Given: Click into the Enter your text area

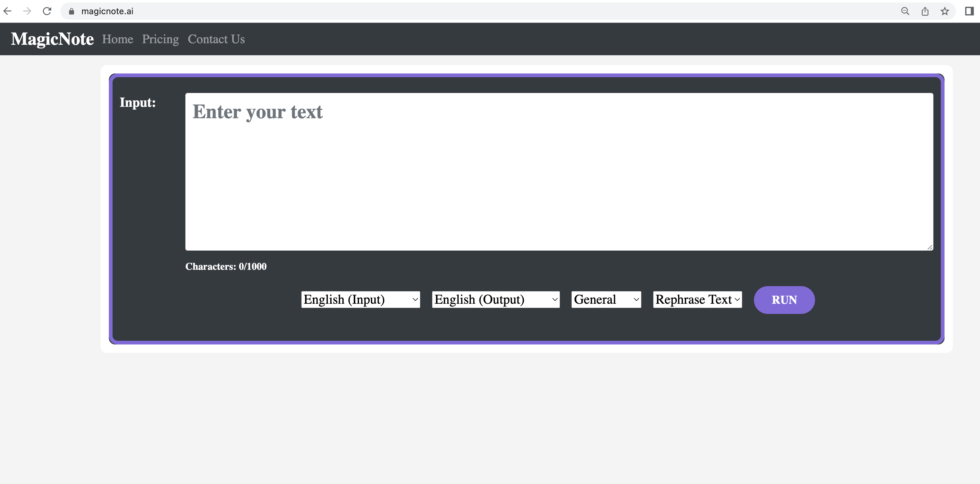Looking at the screenshot, I should point(559,171).
